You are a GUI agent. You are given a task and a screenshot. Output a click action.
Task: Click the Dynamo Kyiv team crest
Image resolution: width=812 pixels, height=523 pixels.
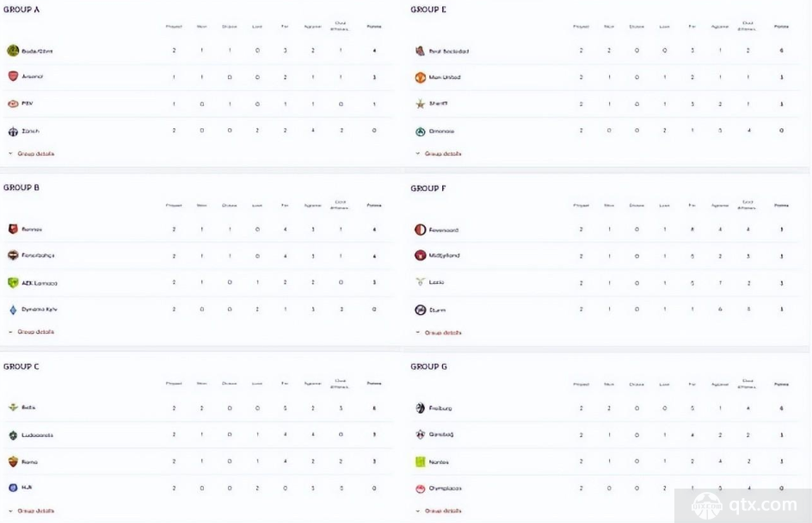coord(13,310)
